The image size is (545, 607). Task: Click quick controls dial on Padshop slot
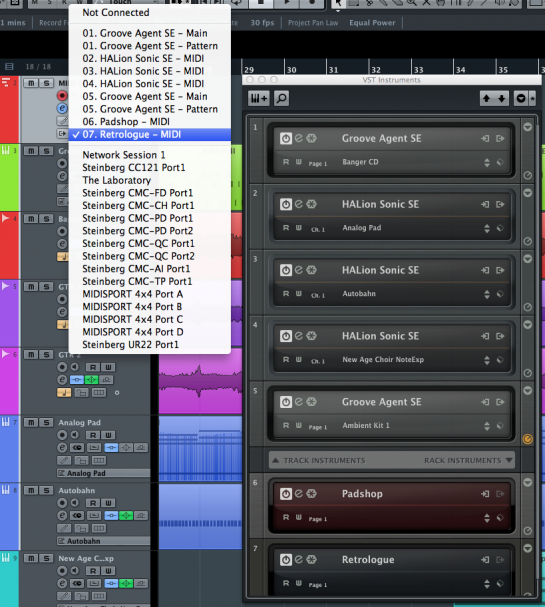pyautogui.click(x=528, y=531)
